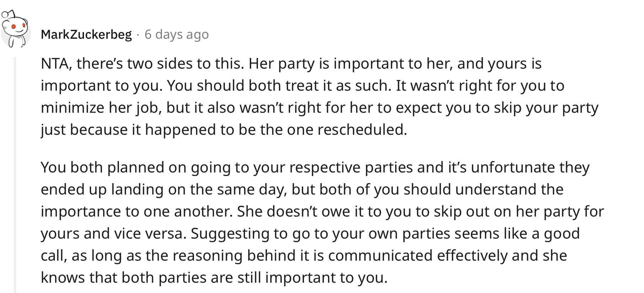The height and width of the screenshot is (293, 644).
Task: Visit MarkZuckerbeg's user profile
Action: 86,34
